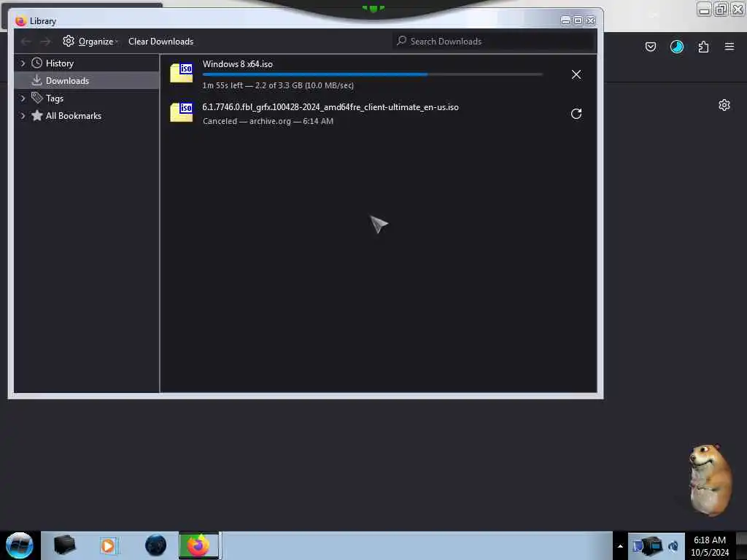
Task: Click the iso icon of the canceled download
Action: pos(182,112)
